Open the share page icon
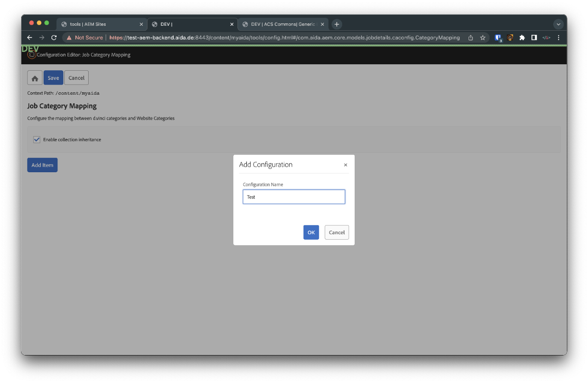The height and width of the screenshot is (383, 588). click(x=470, y=38)
